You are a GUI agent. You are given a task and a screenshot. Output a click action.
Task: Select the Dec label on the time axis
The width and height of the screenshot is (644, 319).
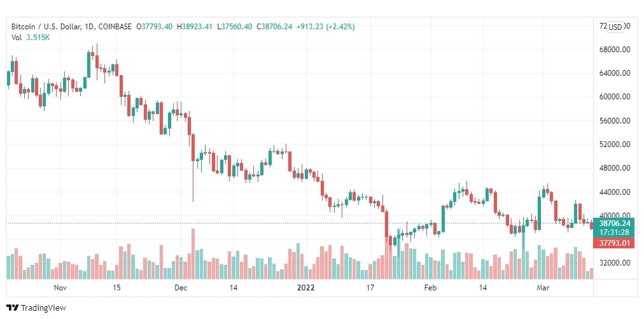(x=181, y=288)
